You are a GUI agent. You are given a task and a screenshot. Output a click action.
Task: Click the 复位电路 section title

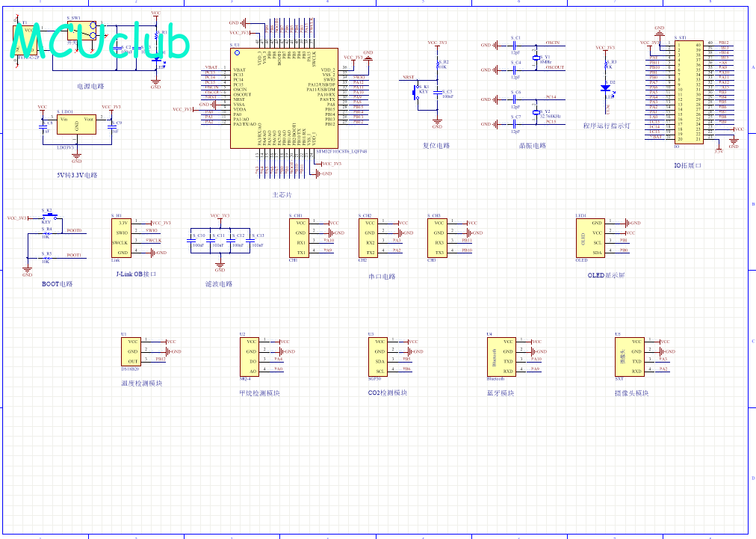[436, 146]
